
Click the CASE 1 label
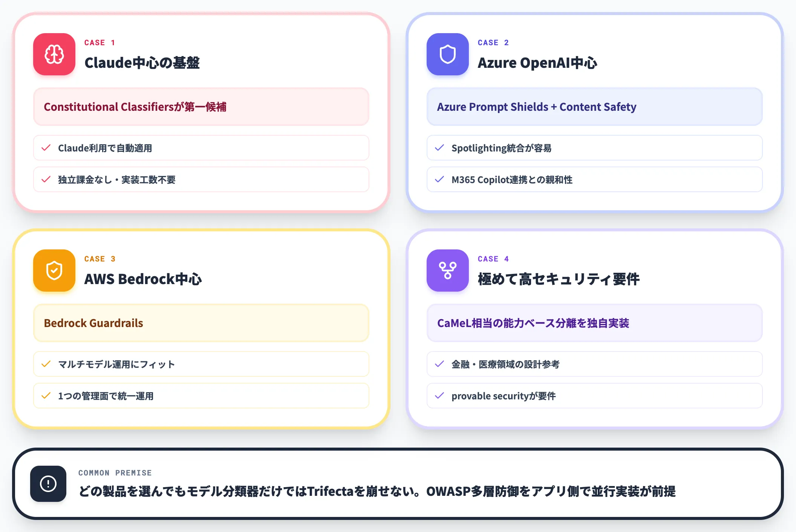[x=100, y=43]
